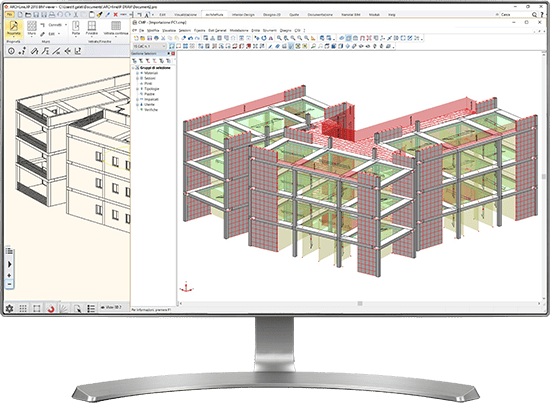Collapse the Gruppi di selezione tree root

133,68
